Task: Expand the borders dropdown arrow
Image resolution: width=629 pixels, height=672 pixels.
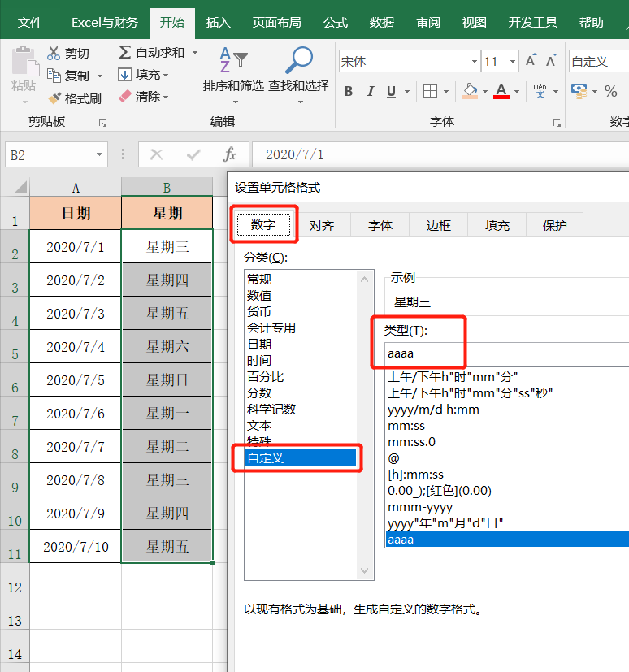Action: [446, 91]
